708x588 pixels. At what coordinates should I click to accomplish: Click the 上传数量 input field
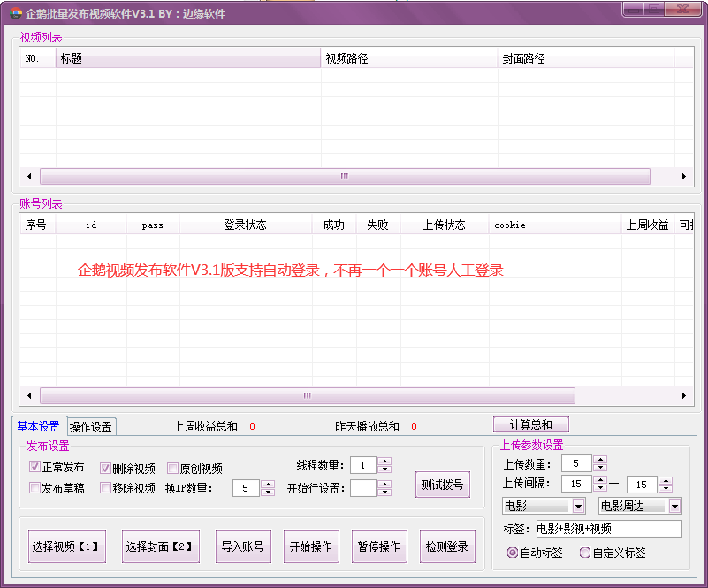click(576, 463)
